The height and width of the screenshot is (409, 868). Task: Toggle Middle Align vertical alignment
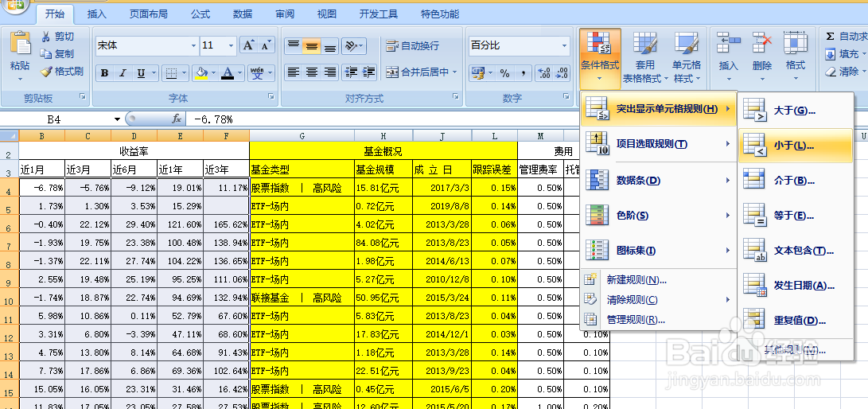click(312, 46)
